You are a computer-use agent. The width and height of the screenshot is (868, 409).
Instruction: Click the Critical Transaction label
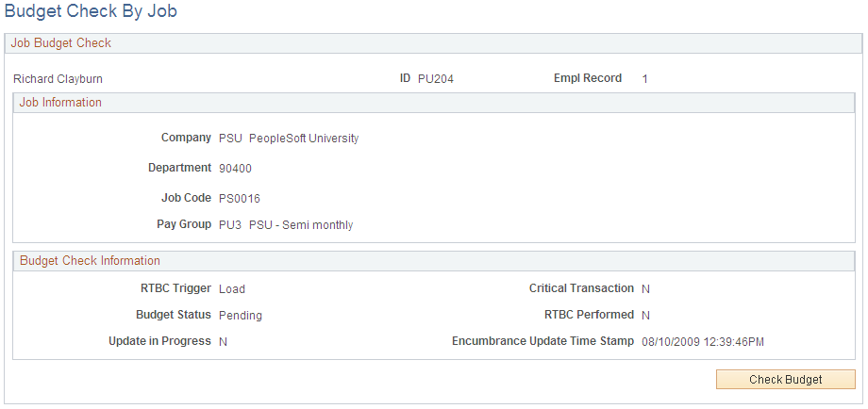click(581, 288)
